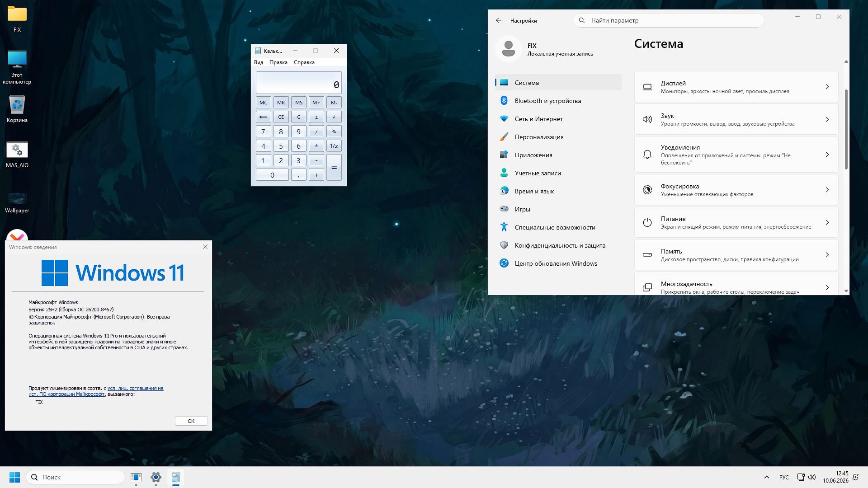The image size is (868, 488).
Task: Click the back arrow in Settings window
Action: click(x=498, y=20)
